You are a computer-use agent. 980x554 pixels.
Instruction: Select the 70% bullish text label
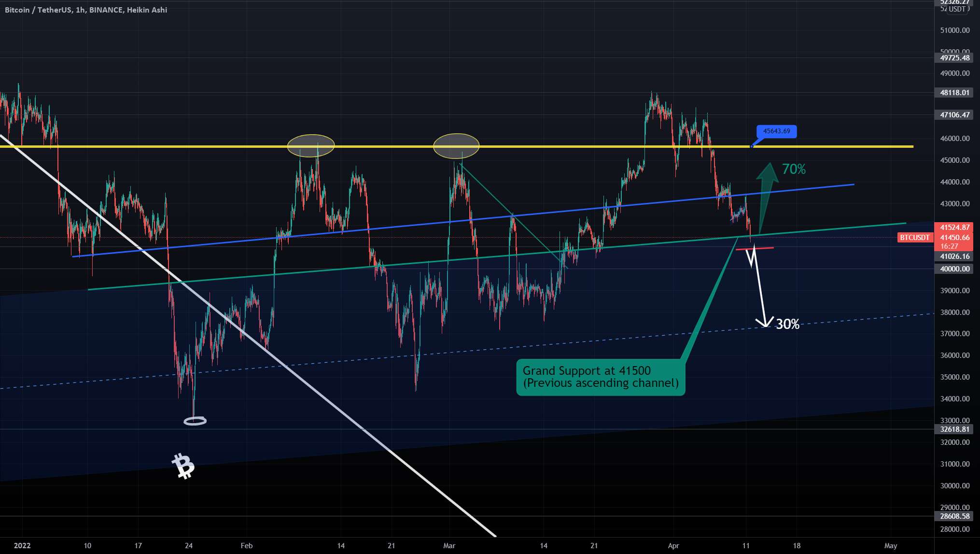tap(794, 170)
